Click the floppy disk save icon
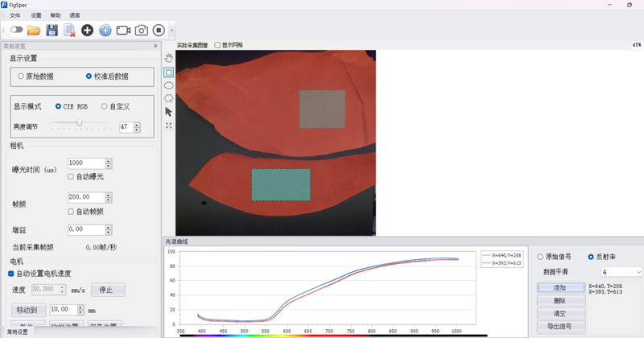 click(x=52, y=31)
